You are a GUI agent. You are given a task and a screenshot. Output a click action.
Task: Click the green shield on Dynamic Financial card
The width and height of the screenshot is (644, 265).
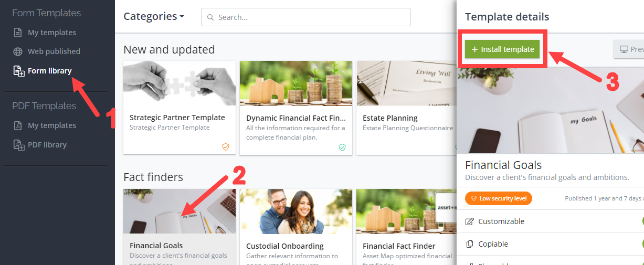pos(342,147)
